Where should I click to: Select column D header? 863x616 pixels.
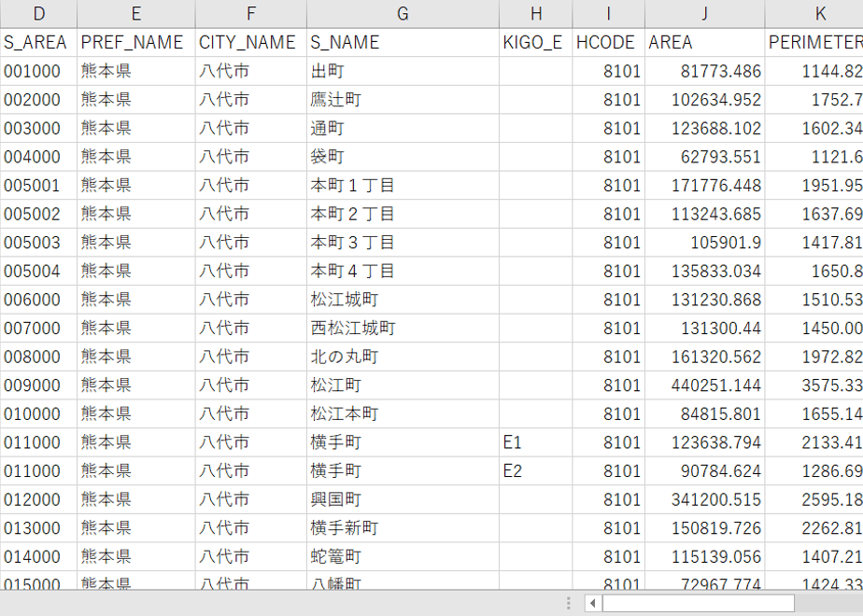pyautogui.click(x=38, y=14)
